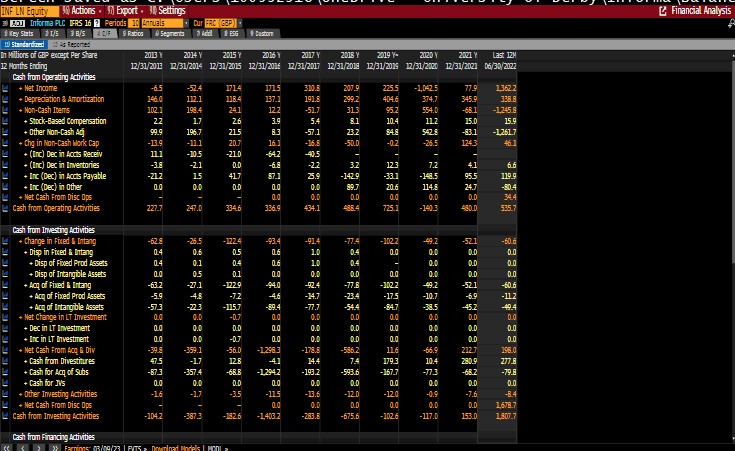This screenshot has width=735, height=451.
Task: Pop out the Financial Analysis window icon
Action: coord(663,11)
